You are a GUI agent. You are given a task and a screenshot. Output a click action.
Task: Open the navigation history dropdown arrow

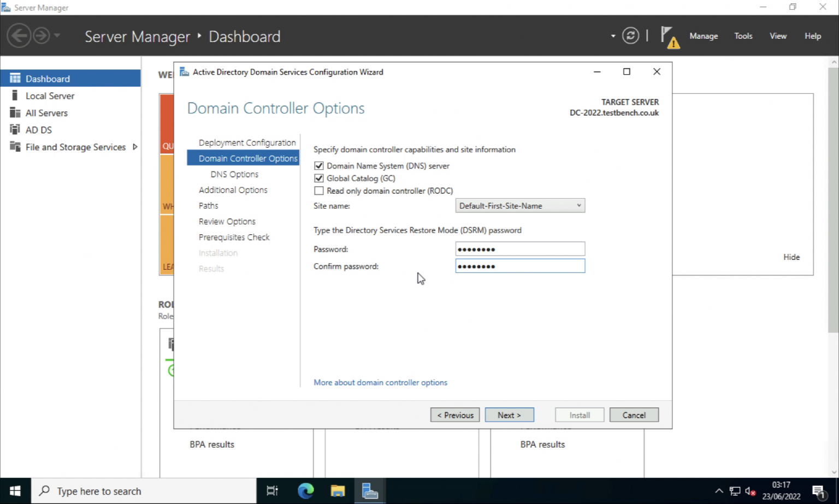click(57, 36)
